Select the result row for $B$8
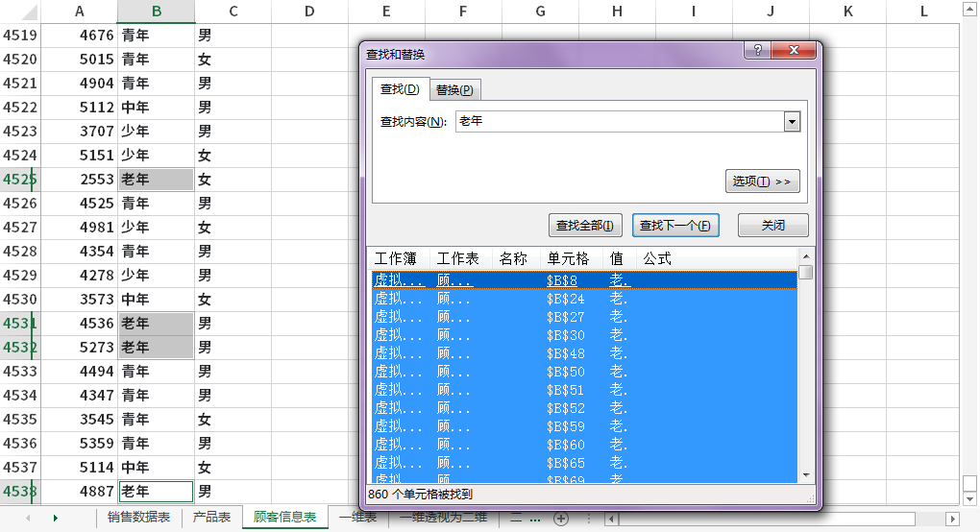 click(x=584, y=280)
